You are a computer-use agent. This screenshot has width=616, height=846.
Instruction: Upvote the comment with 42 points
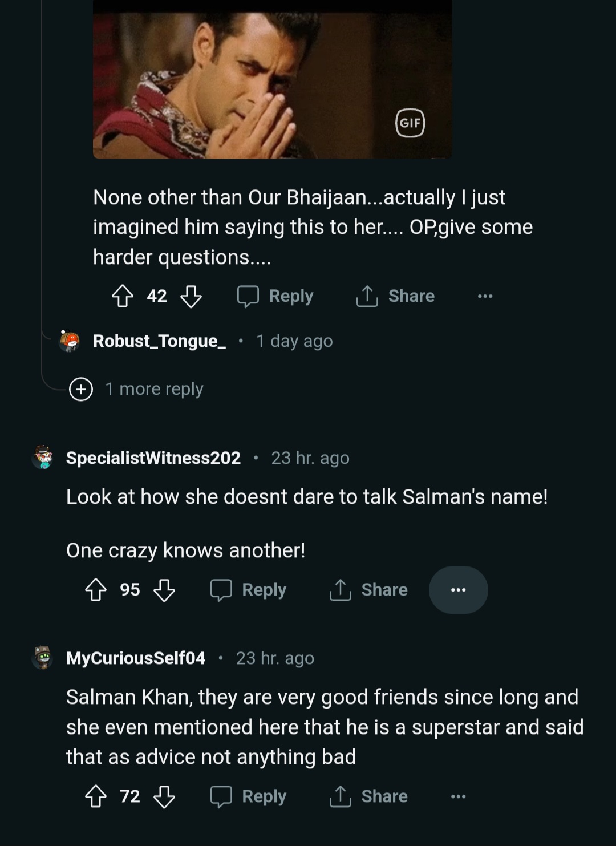pyautogui.click(x=122, y=296)
